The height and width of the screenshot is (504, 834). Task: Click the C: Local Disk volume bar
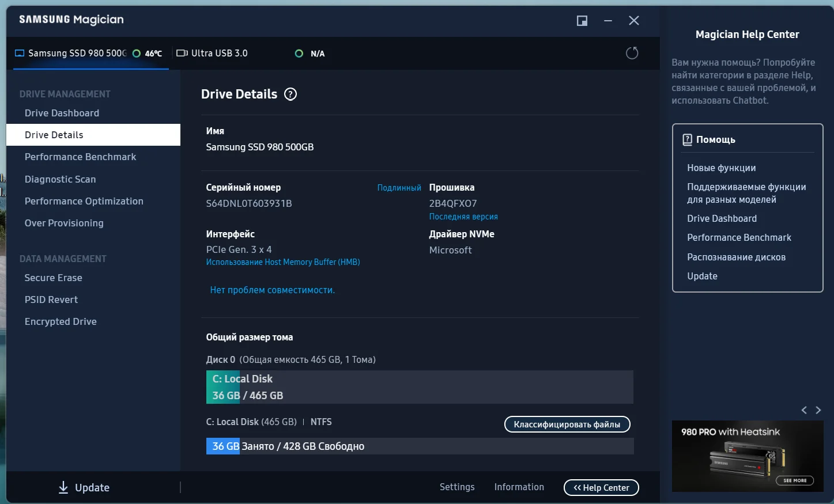[420, 387]
